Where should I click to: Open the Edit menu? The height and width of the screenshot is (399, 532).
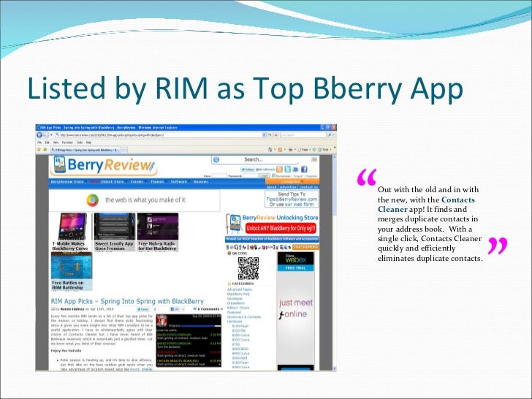point(47,142)
